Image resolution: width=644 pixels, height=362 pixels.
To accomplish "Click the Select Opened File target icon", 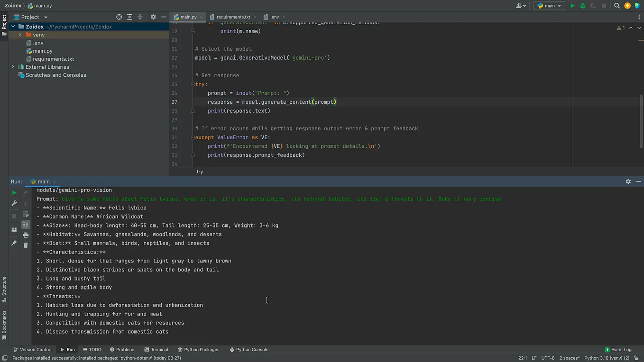I will click(119, 17).
